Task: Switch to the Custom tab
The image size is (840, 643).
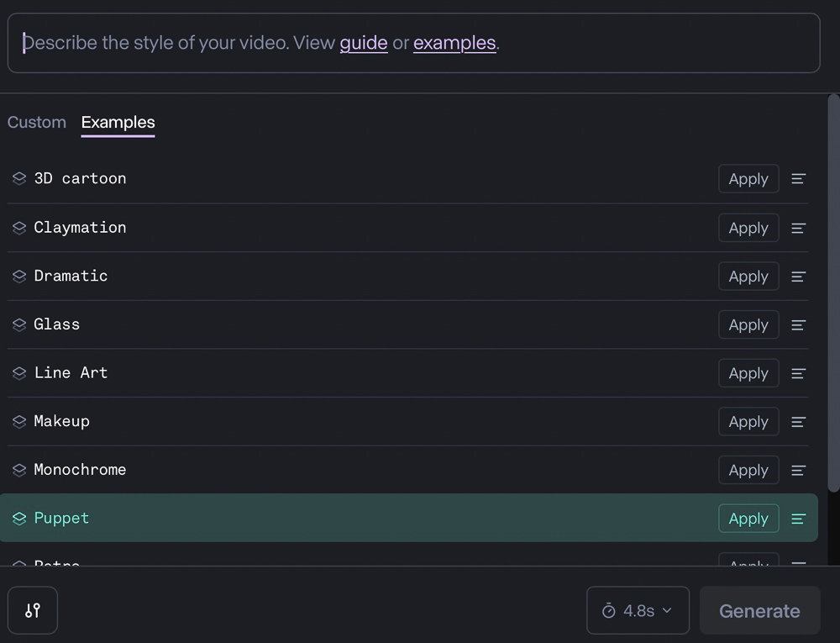Action: (x=37, y=123)
